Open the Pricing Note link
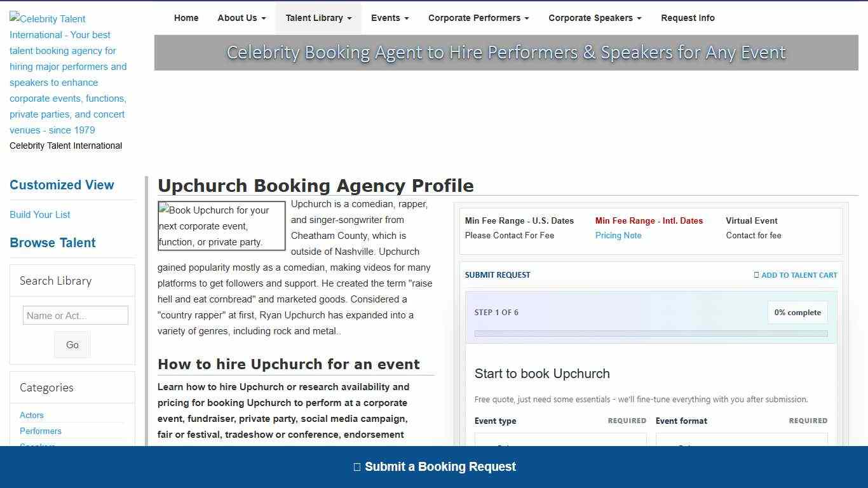868x488 pixels. click(x=618, y=235)
